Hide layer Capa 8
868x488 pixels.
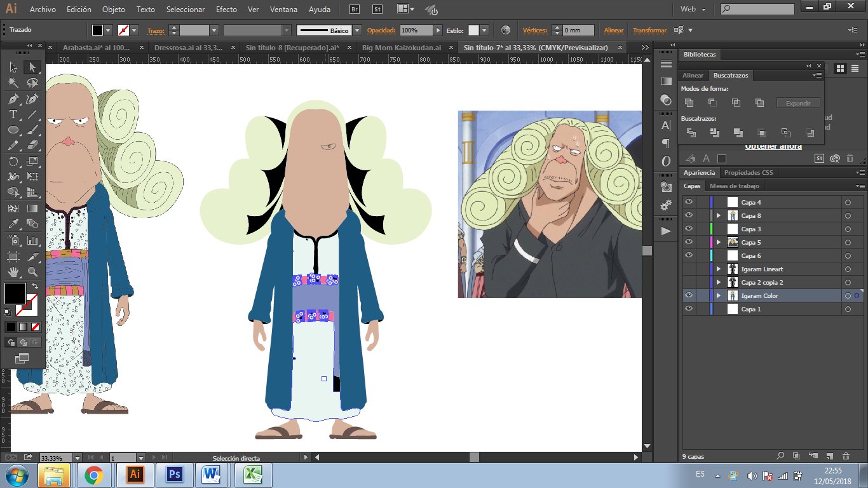(x=688, y=215)
